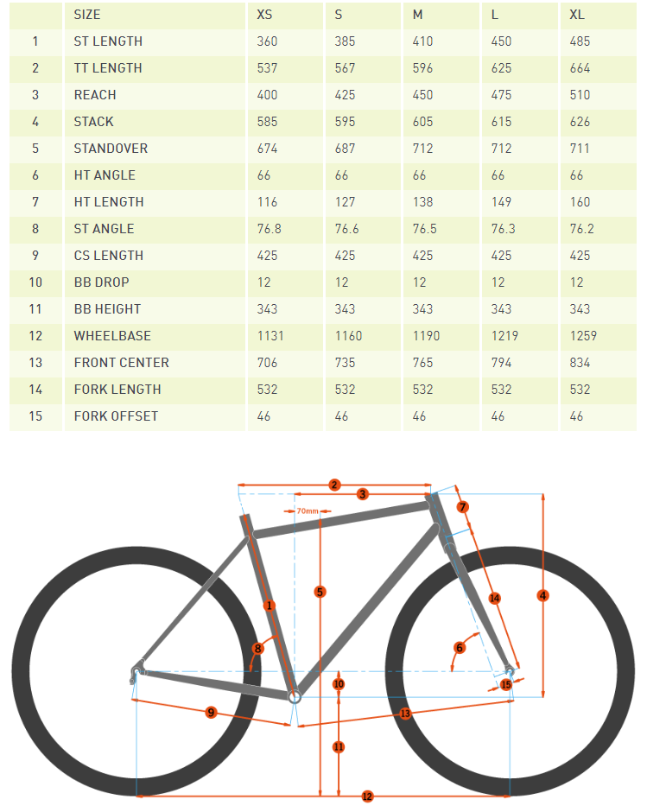Select the 1190 wheelbase value for size M

pyautogui.click(x=426, y=336)
